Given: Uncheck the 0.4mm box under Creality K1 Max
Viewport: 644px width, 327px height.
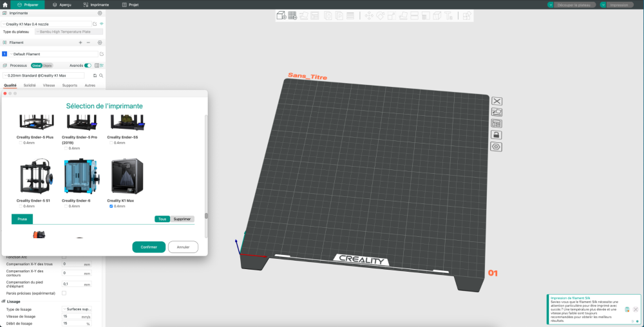Looking at the screenshot, I should pos(111,206).
